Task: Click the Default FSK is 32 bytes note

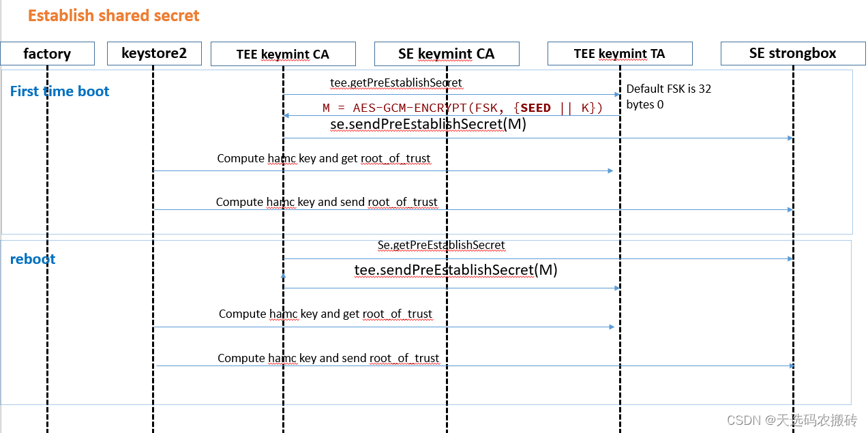Action: (669, 96)
